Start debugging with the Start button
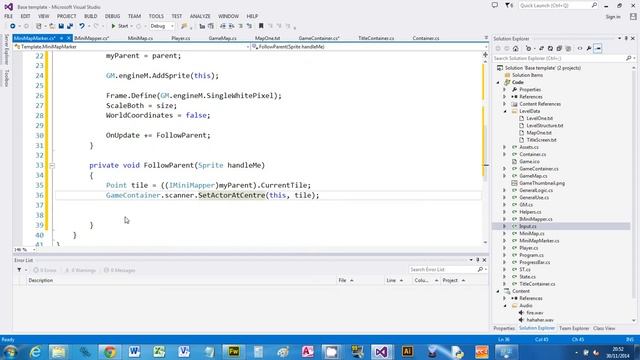640x360 pixels. tap(120, 26)
